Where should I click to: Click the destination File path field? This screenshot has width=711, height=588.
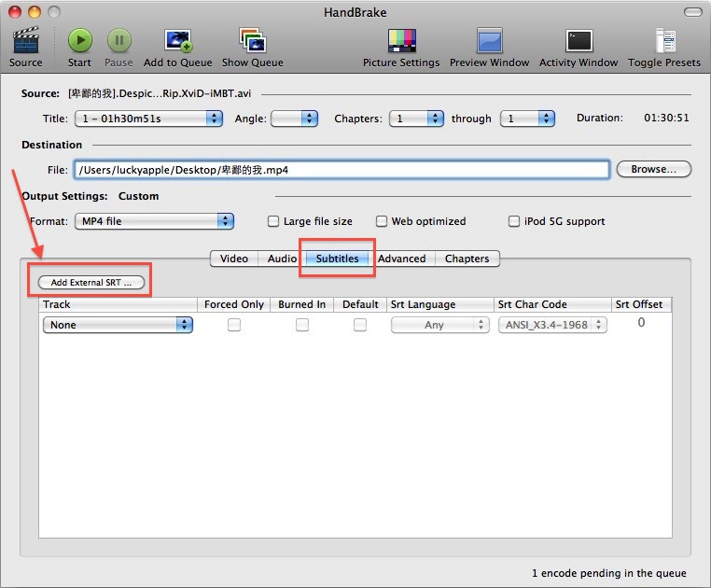[x=342, y=170]
